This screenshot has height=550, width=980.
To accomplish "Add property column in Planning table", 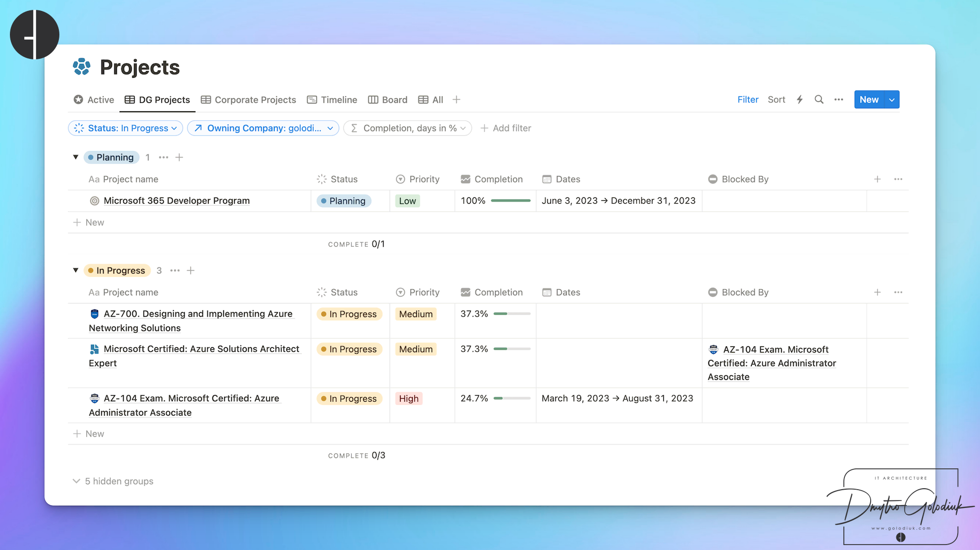I will [877, 179].
